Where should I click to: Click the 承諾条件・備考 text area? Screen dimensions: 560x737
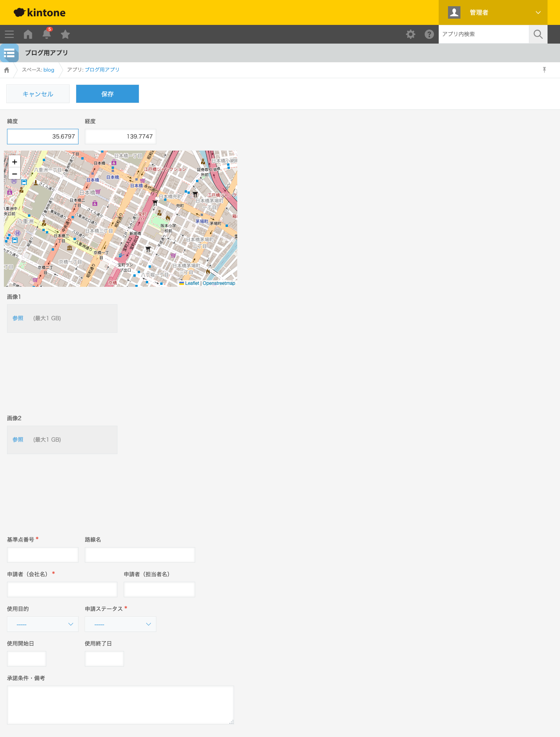point(121,705)
